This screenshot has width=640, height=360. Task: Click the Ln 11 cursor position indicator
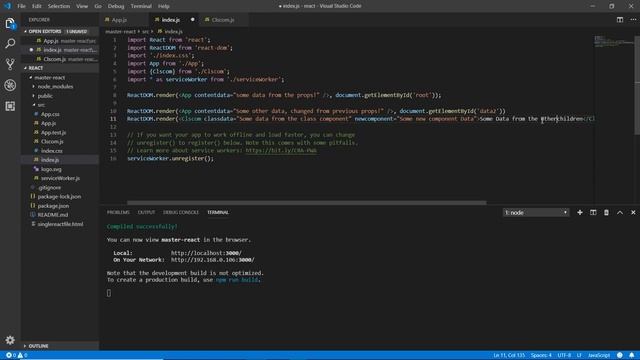(x=509, y=356)
